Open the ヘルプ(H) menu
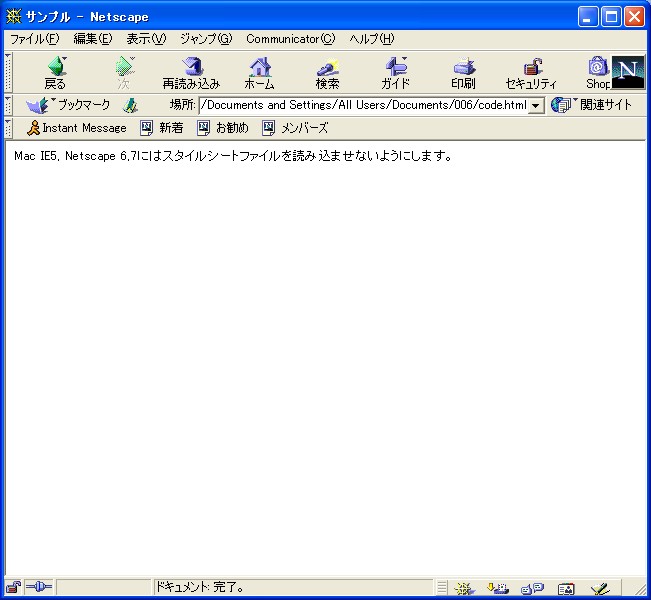 coord(372,39)
